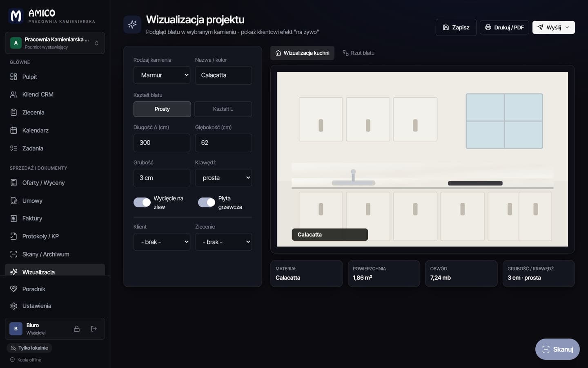The image size is (588, 368).
Task: Click the Nazwa / kolor input field
Action: [223, 75]
